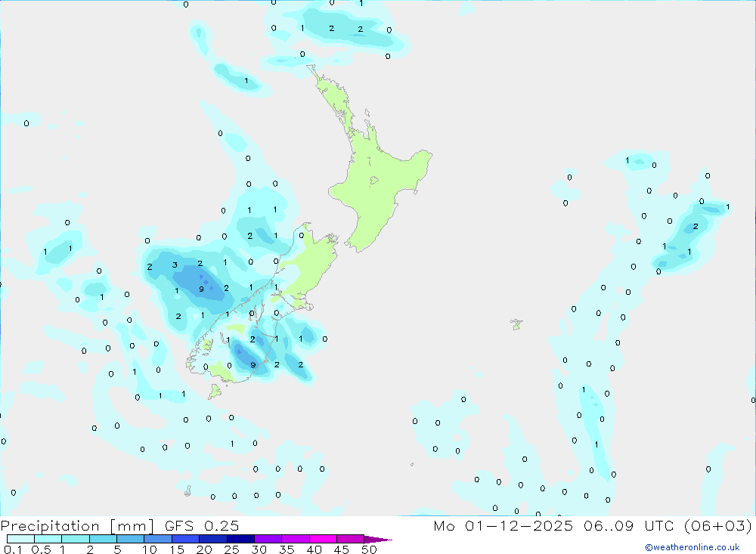Pick the 30–35 mm purple legend swatch
The image size is (756, 554).
coord(268,539)
